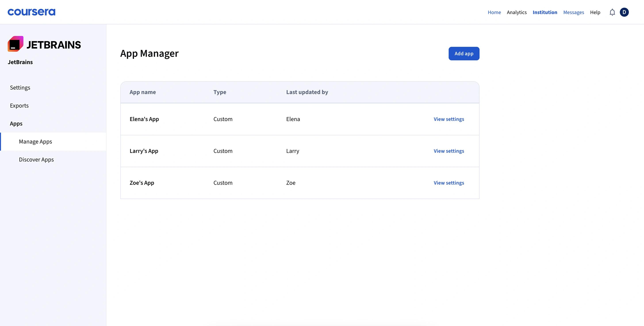Click the Last updated by header
This screenshot has width=644, height=326.
307,92
